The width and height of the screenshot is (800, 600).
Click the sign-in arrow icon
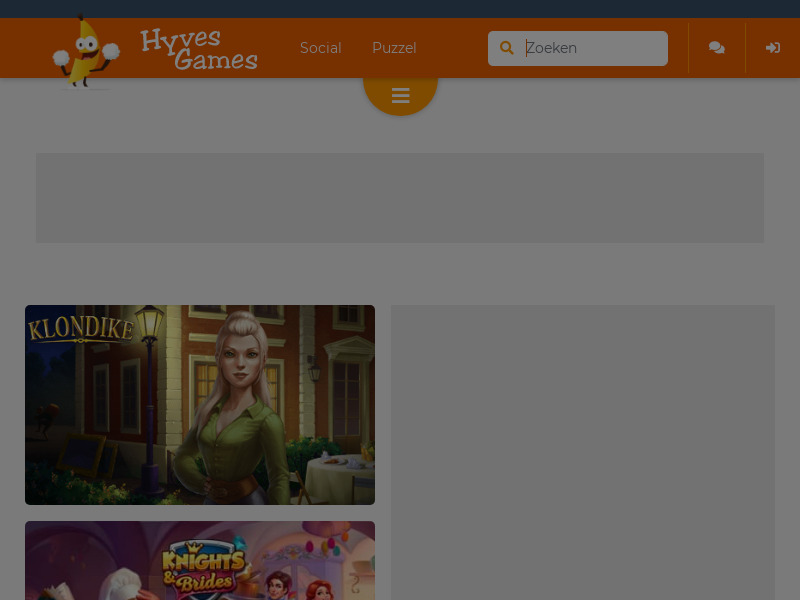click(772, 48)
